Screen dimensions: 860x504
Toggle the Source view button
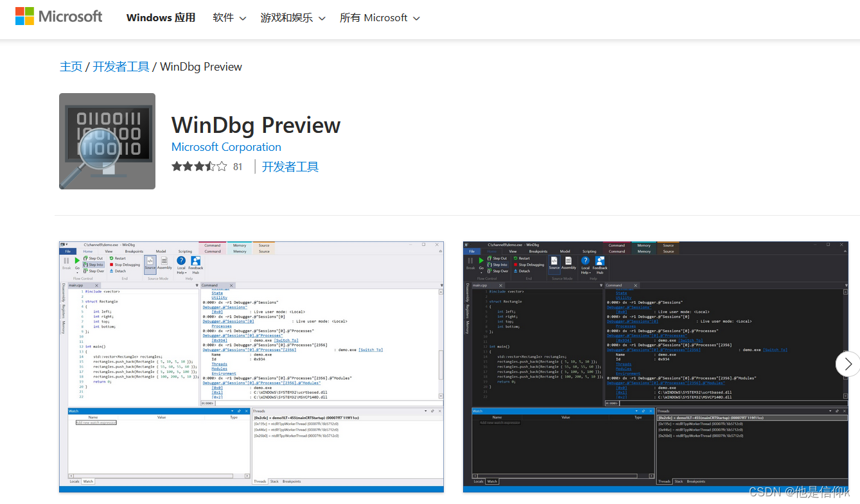150,263
